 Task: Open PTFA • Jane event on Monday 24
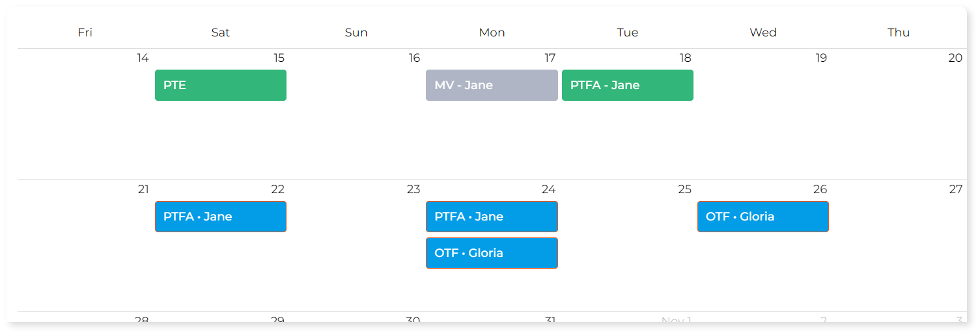492,217
